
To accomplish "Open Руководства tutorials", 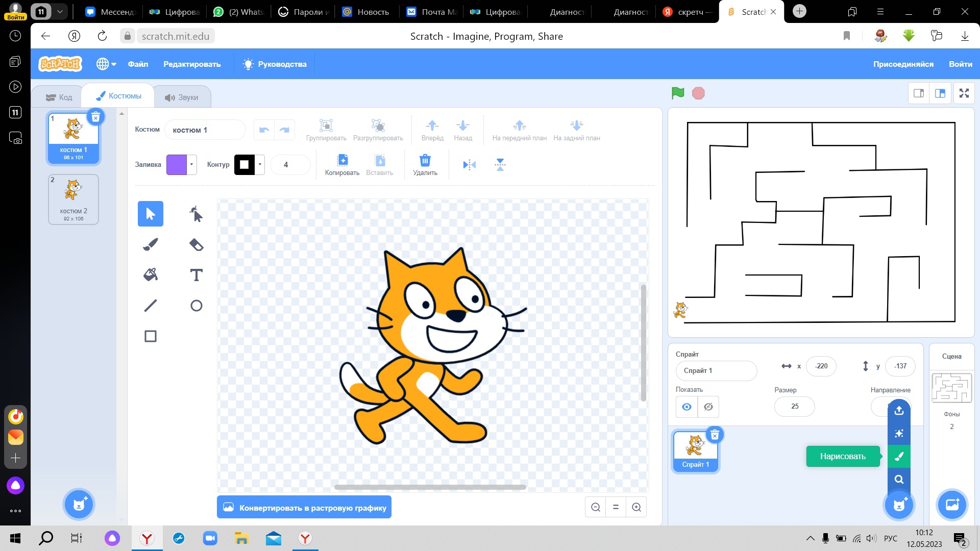I will tap(275, 64).
